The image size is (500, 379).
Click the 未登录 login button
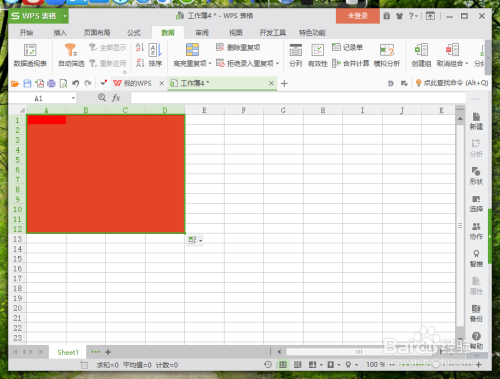pos(358,16)
